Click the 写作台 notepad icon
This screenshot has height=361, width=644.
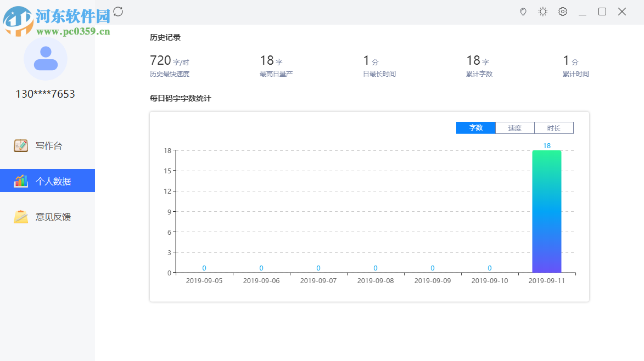coord(21,145)
